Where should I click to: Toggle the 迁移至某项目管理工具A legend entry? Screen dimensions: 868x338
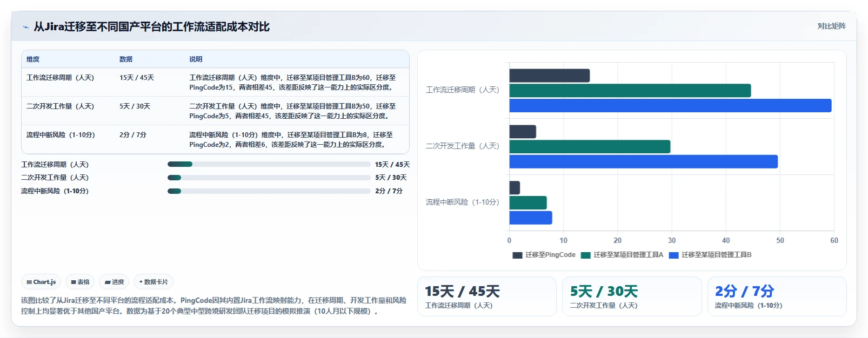[622, 255]
